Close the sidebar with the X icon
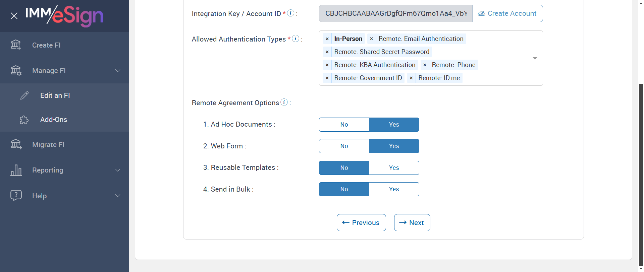 [x=14, y=16]
